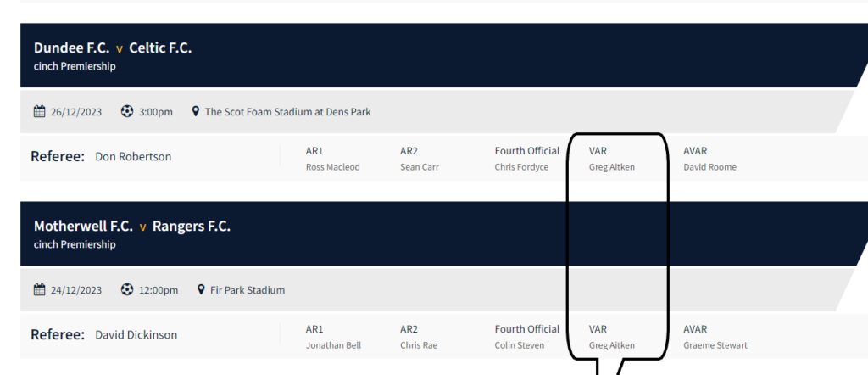Open the Celtic F.C. team link

tap(160, 48)
